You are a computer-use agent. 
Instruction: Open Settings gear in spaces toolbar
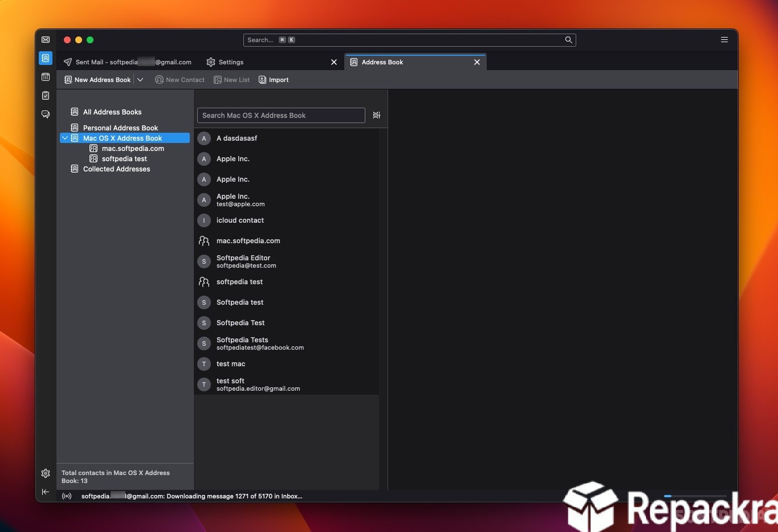[46, 473]
